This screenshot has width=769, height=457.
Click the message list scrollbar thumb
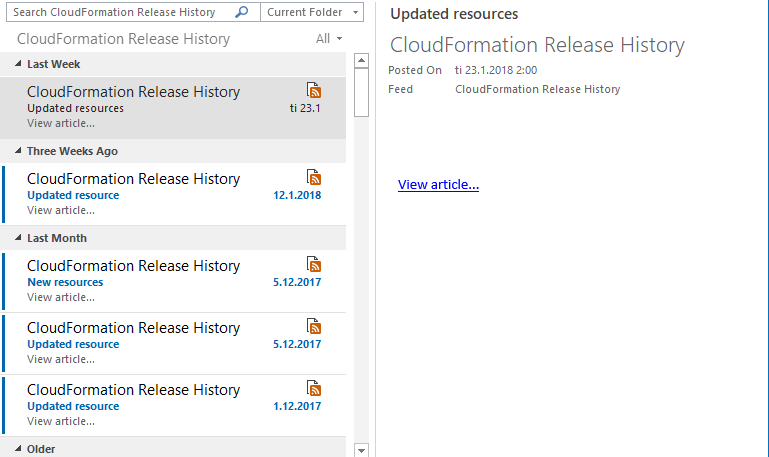361,92
